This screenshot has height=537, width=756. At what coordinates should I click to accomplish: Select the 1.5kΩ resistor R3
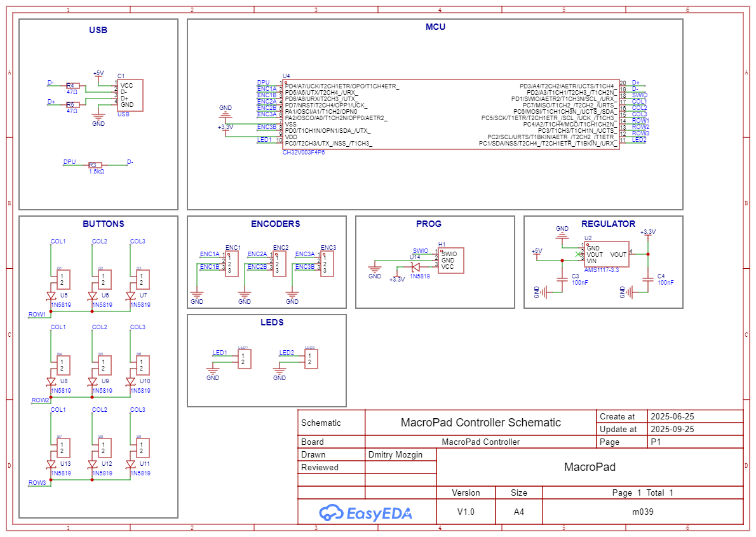click(95, 165)
